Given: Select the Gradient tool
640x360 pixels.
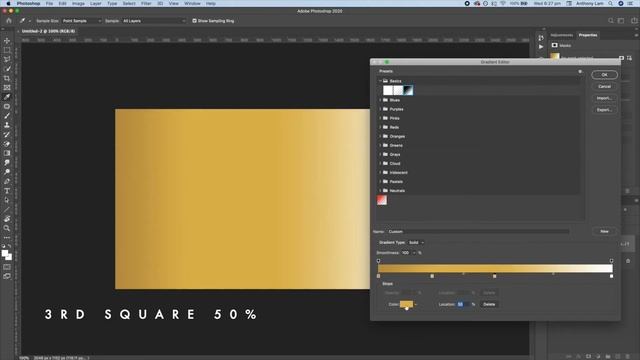Looking at the screenshot, I should [x=7, y=153].
